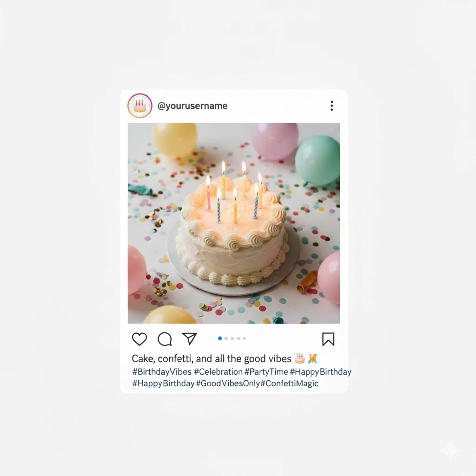Click the cake emoji in caption

(x=300, y=358)
